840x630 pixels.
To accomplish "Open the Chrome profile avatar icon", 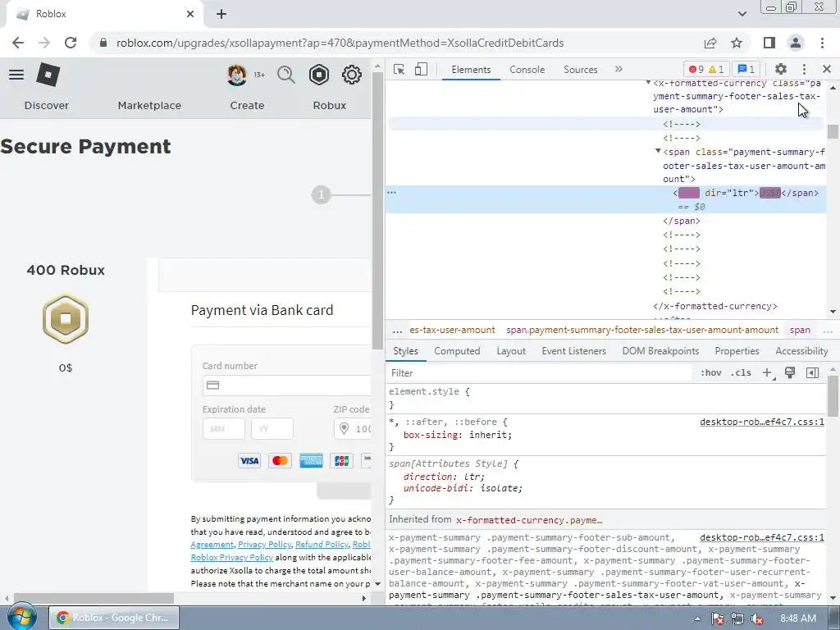I will [x=796, y=43].
